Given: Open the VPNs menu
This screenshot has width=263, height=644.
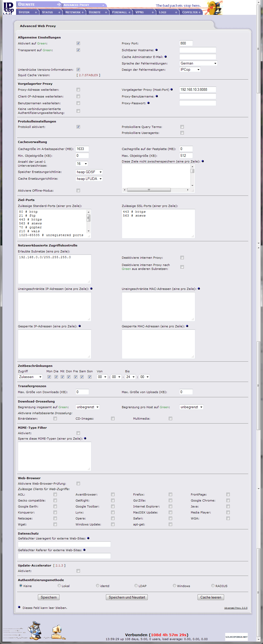Looking at the screenshot, I should tap(144, 12).
